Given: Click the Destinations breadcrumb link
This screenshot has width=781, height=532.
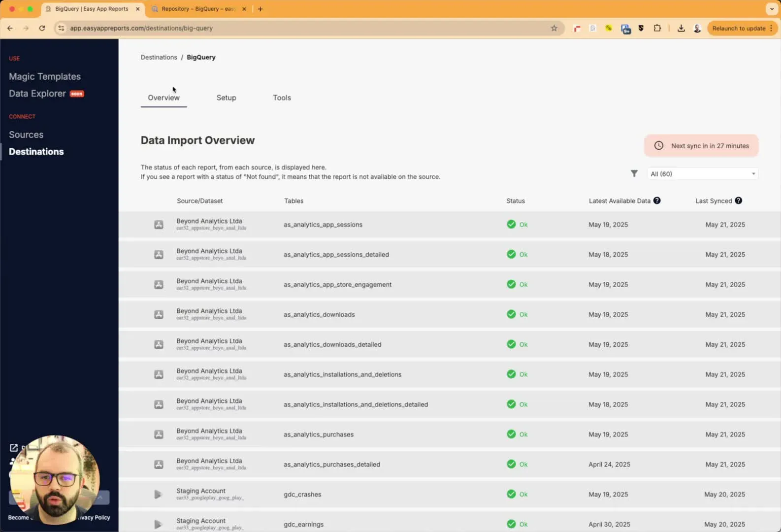Looking at the screenshot, I should click(x=159, y=57).
